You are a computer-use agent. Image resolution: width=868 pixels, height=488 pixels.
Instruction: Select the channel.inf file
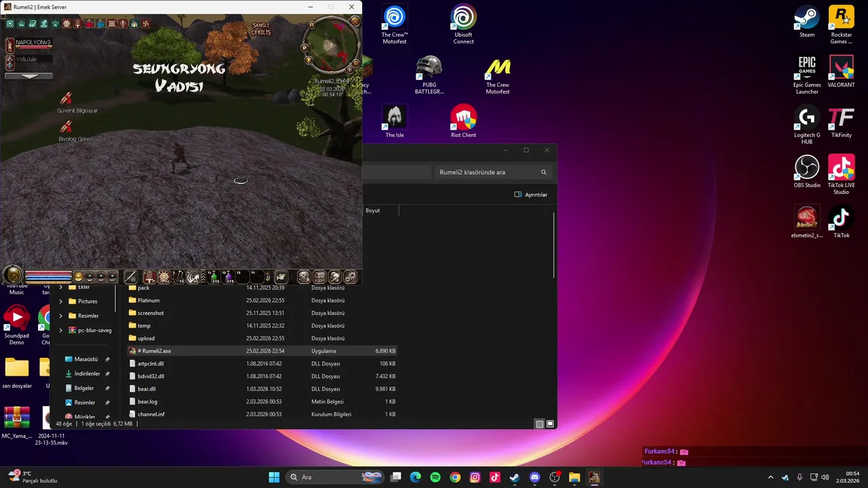[x=262, y=414]
